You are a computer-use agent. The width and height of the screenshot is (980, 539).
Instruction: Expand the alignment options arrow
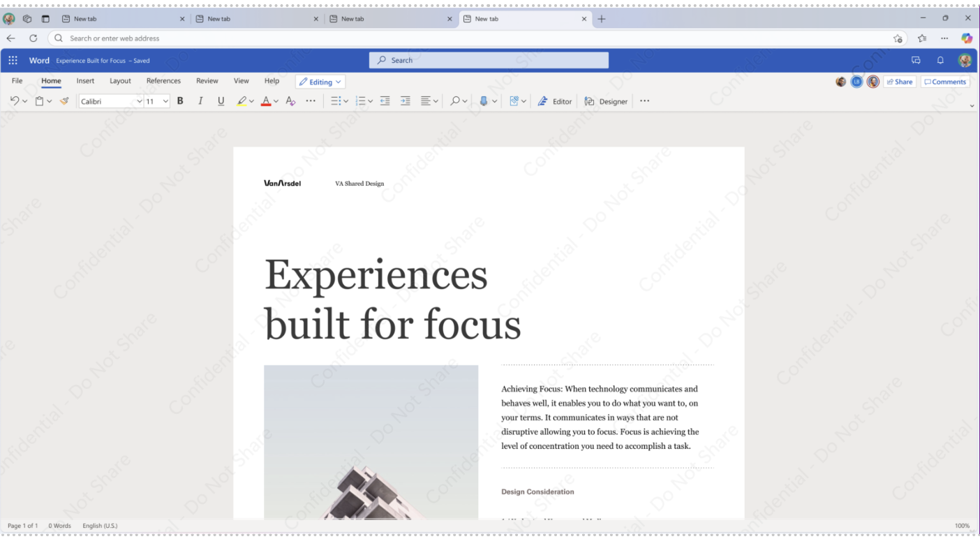[x=436, y=102]
